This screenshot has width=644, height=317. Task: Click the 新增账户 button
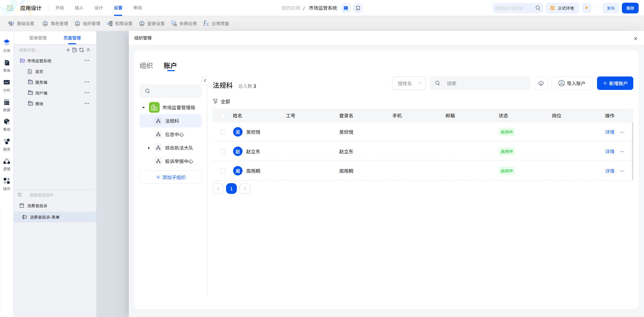click(615, 83)
